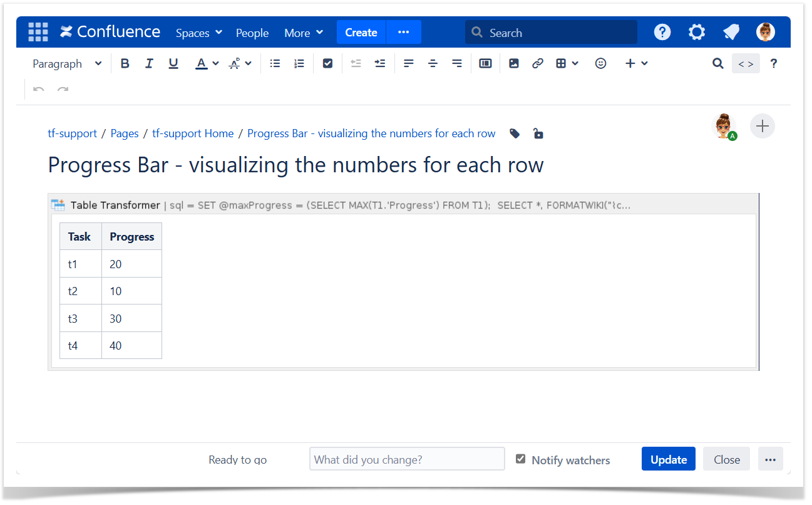
Task: Open the page labels tag icon
Action: pos(515,133)
